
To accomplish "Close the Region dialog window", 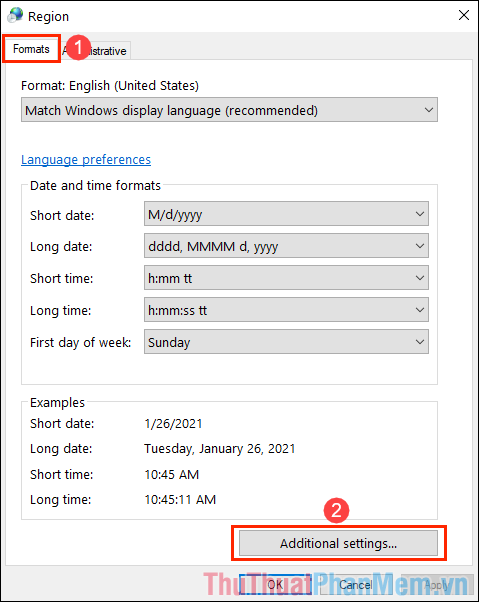I will pos(464,15).
